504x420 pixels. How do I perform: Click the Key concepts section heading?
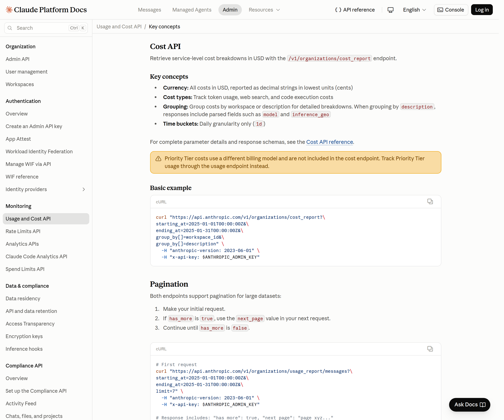point(171,77)
